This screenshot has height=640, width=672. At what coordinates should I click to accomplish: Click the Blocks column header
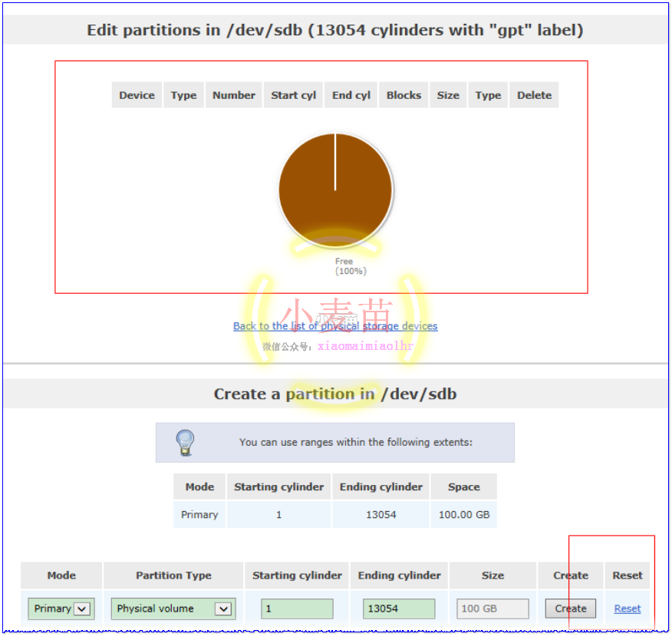404,95
